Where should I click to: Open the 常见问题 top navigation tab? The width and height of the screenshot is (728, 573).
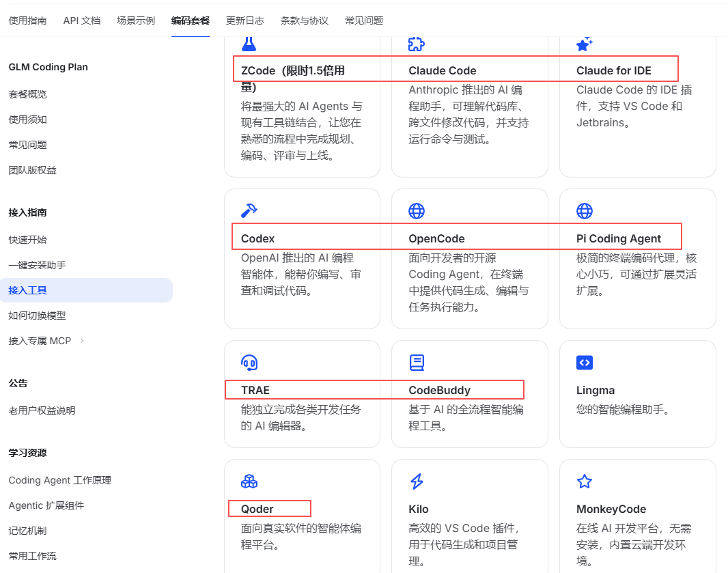[x=364, y=20]
